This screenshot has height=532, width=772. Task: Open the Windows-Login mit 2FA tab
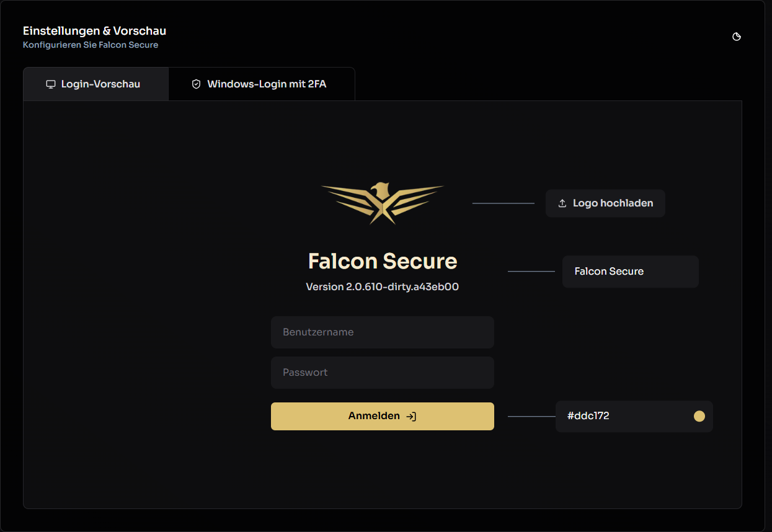coord(262,84)
